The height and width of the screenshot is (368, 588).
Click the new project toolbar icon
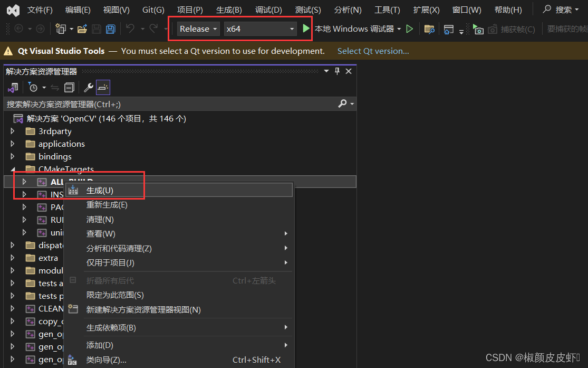pyautogui.click(x=60, y=29)
